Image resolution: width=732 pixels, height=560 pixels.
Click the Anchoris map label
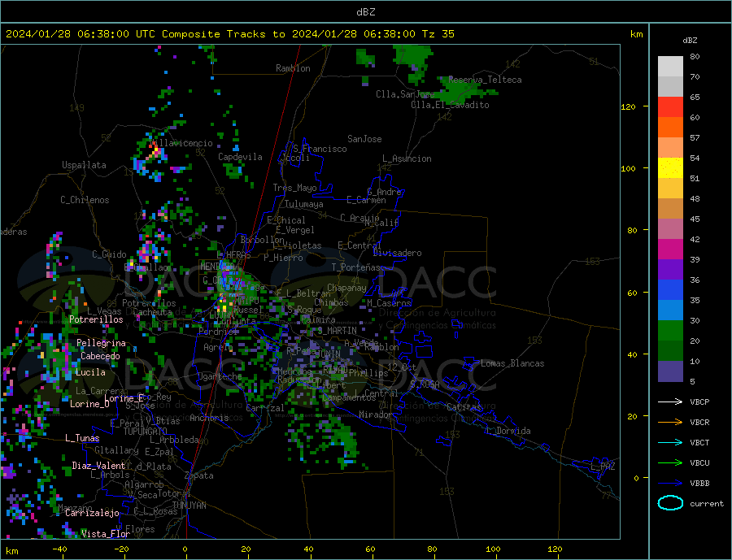pyautogui.click(x=209, y=418)
